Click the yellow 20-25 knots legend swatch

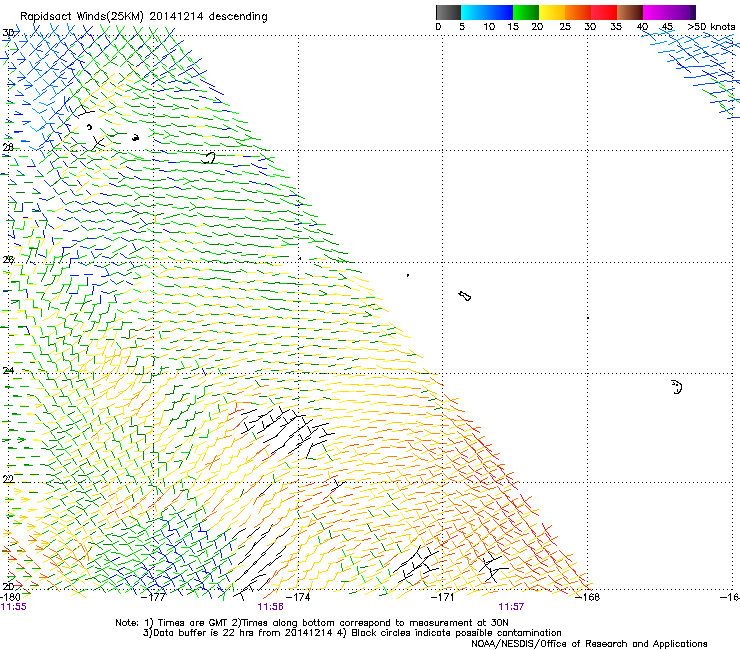pos(552,12)
